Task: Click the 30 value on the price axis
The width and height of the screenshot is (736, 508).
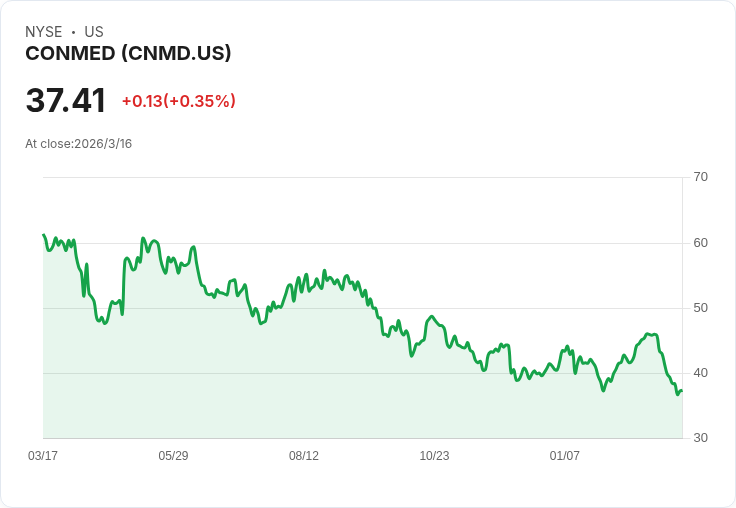Action: pos(700,438)
